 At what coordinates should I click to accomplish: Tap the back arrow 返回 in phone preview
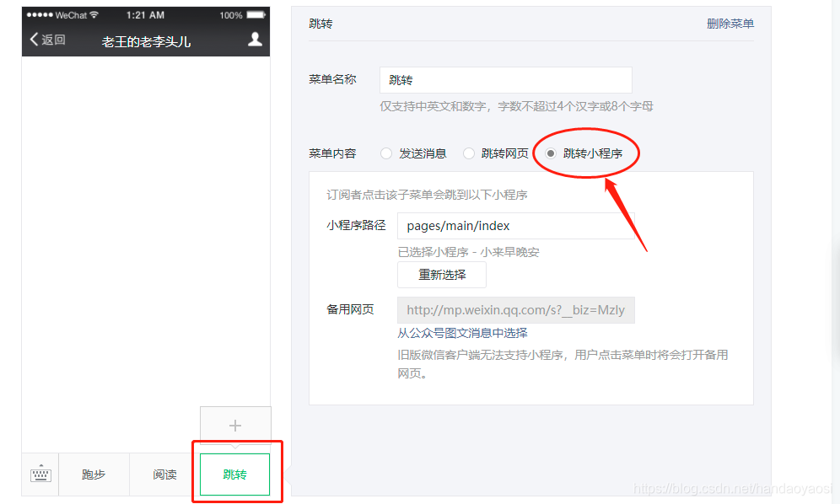coord(47,40)
